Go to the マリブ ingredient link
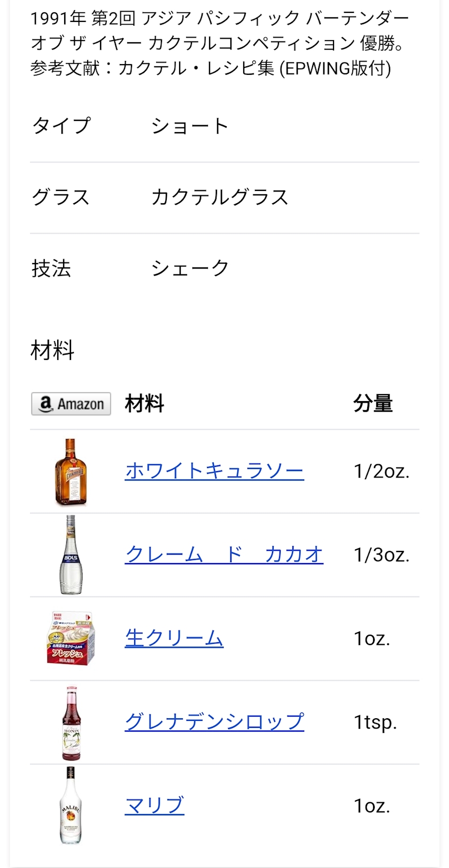This screenshot has height=868, width=449. 154,805
